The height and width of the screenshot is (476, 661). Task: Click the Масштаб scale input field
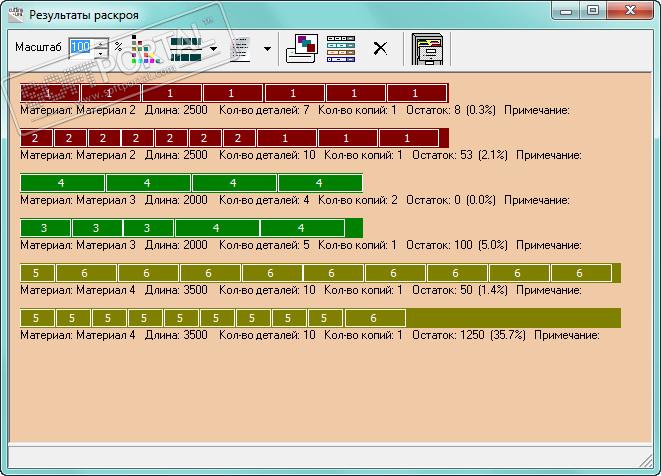[81, 47]
